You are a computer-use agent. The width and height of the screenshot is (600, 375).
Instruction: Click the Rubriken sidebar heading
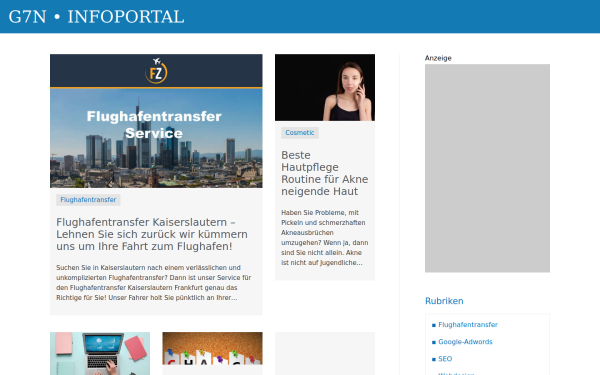444,301
